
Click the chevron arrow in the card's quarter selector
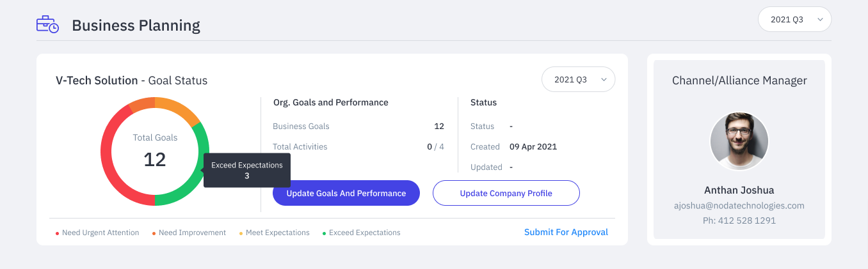point(603,80)
